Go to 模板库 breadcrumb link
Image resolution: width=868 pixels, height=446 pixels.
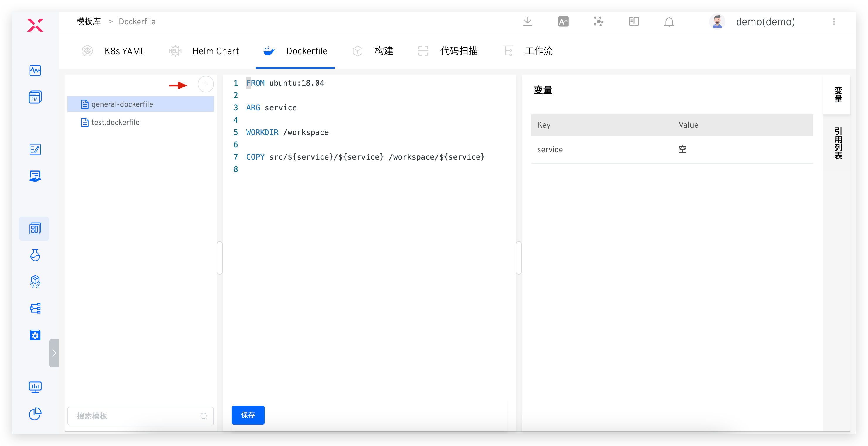pos(89,22)
